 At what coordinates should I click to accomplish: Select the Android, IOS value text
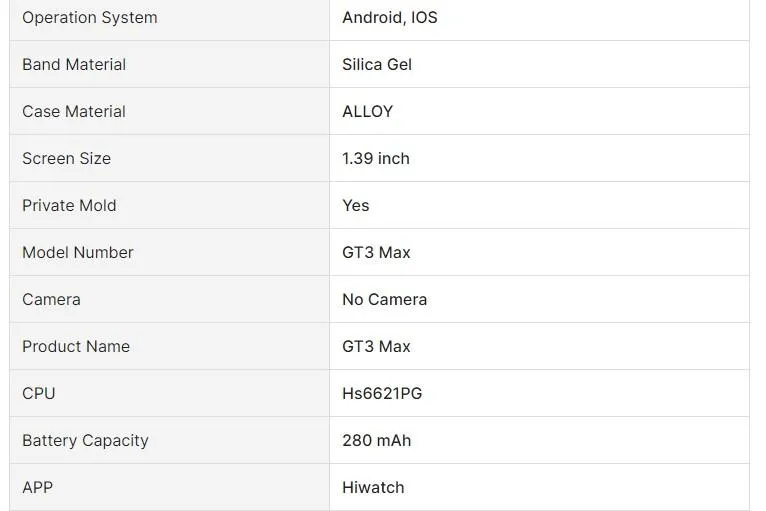pyautogui.click(x=390, y=18)
